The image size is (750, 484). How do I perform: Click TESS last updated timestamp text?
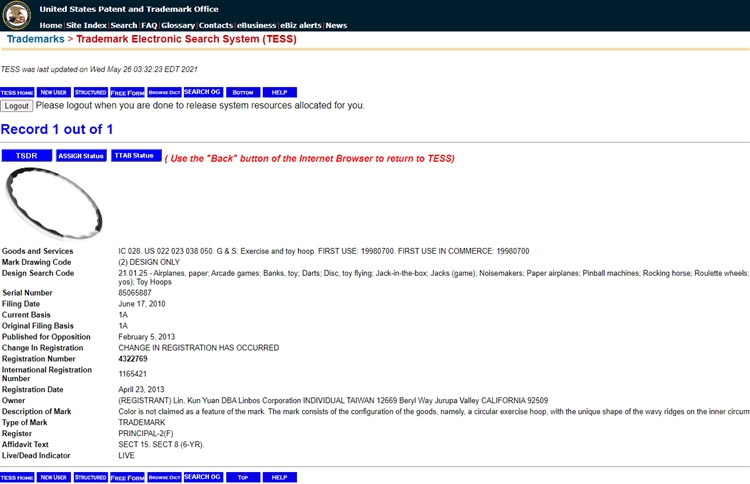(x=99, y=69)
